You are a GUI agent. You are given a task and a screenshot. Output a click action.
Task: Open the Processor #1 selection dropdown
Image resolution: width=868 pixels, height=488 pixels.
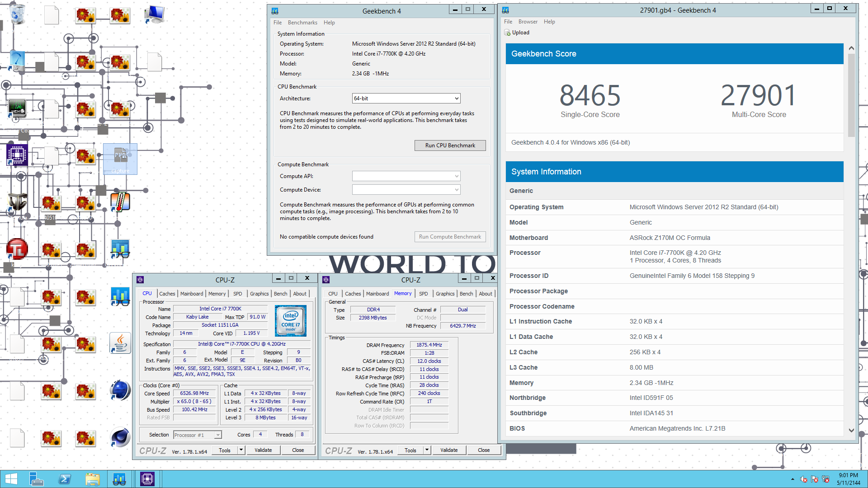(198, 435)
